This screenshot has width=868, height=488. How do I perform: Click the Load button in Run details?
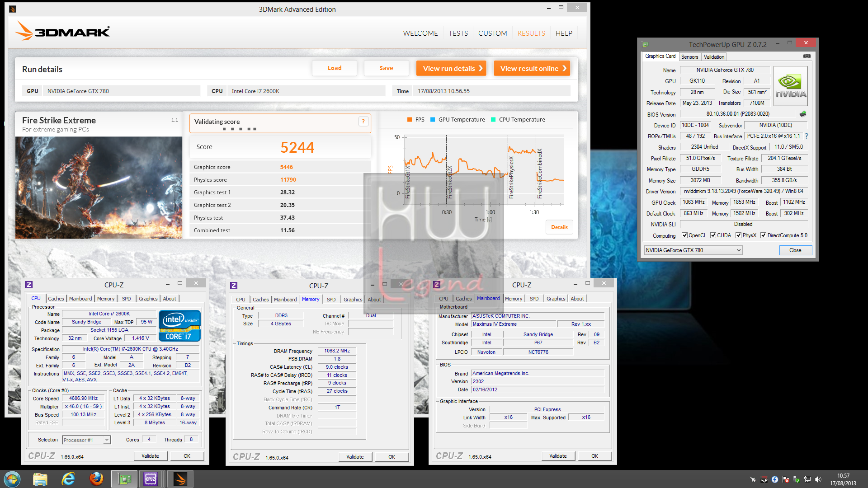pos(335,68)
